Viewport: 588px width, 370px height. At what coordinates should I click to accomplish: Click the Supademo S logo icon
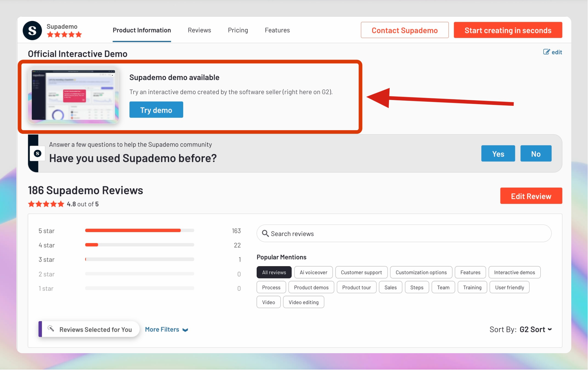tap(32, 30)
